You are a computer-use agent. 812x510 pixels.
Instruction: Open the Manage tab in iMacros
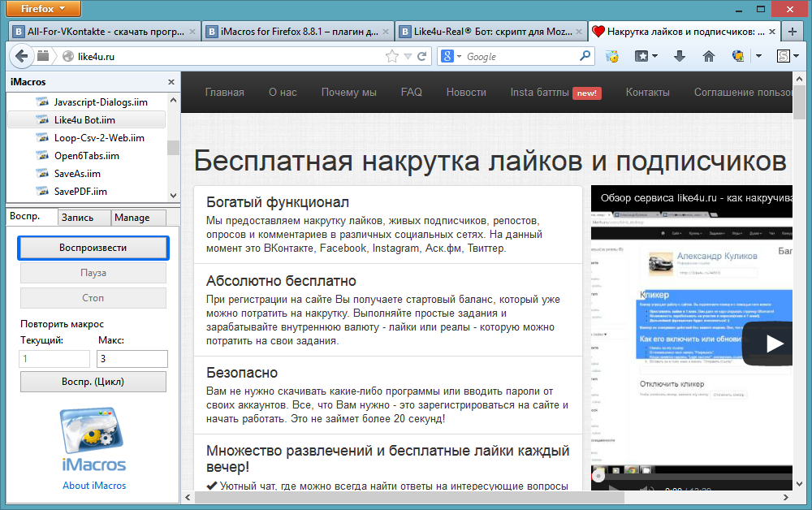click(138, 218)
